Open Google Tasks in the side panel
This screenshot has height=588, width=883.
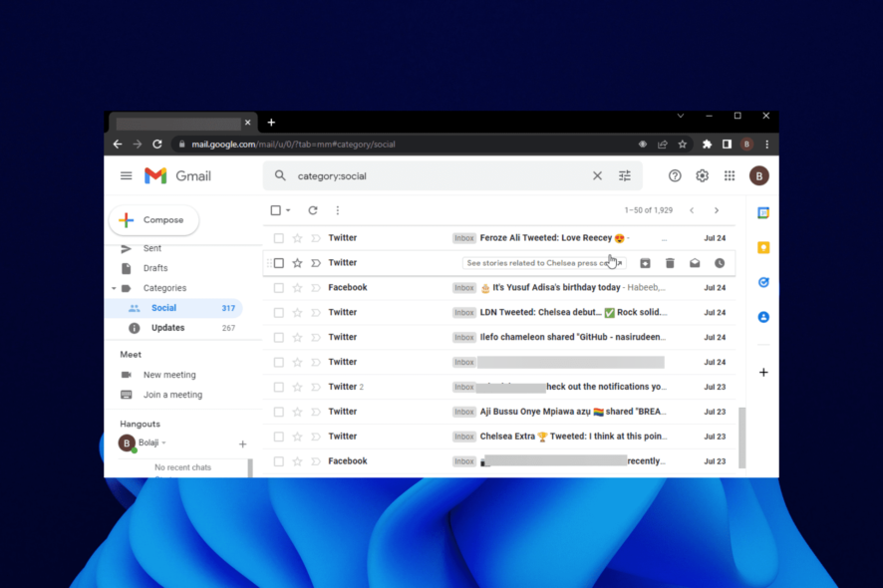763,282
